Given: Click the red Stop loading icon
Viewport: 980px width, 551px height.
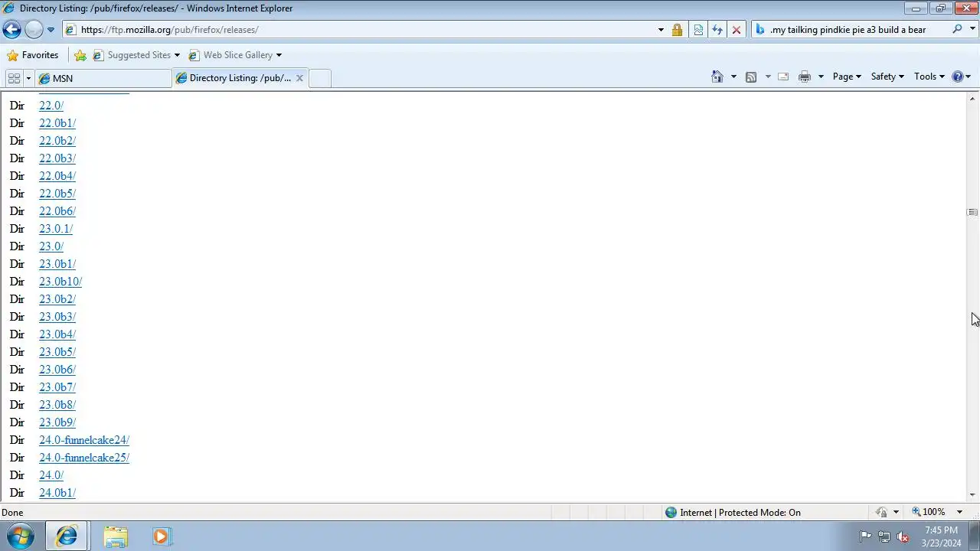Looking at the screenshot, I should click(737, 30).
